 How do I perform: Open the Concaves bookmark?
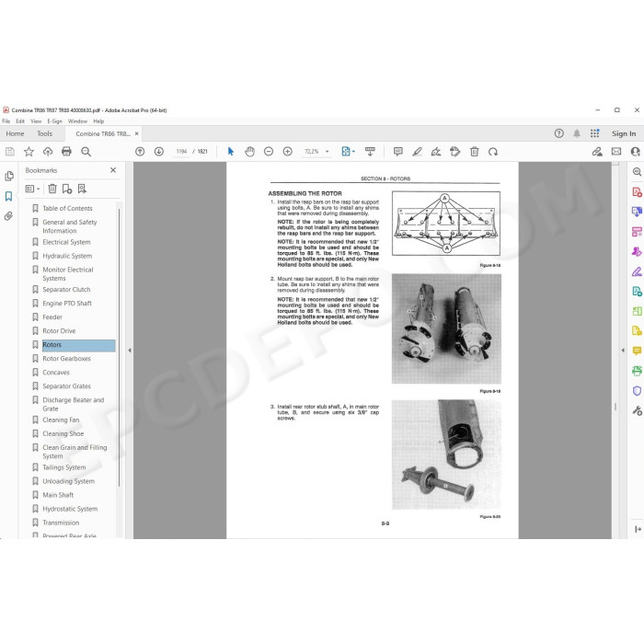[x=56, y=373]
